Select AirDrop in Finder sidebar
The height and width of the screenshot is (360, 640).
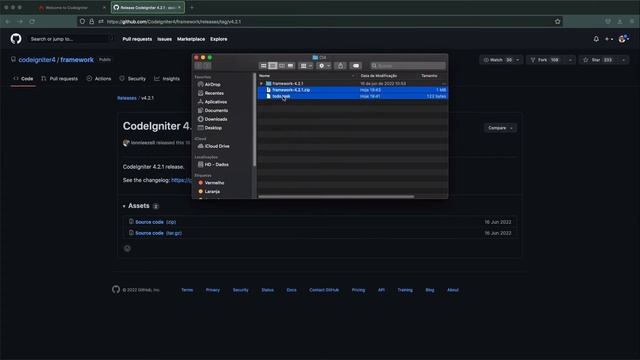click(x=212, y=84)
